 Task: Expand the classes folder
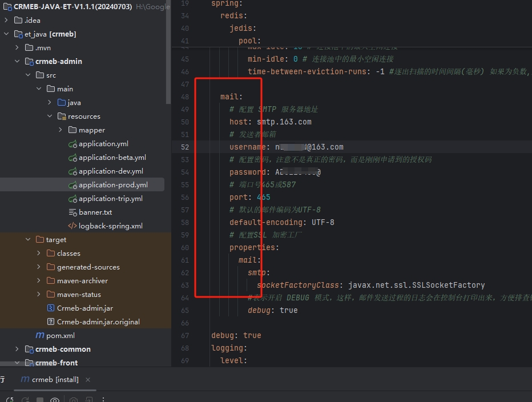(x=39, y=254)
